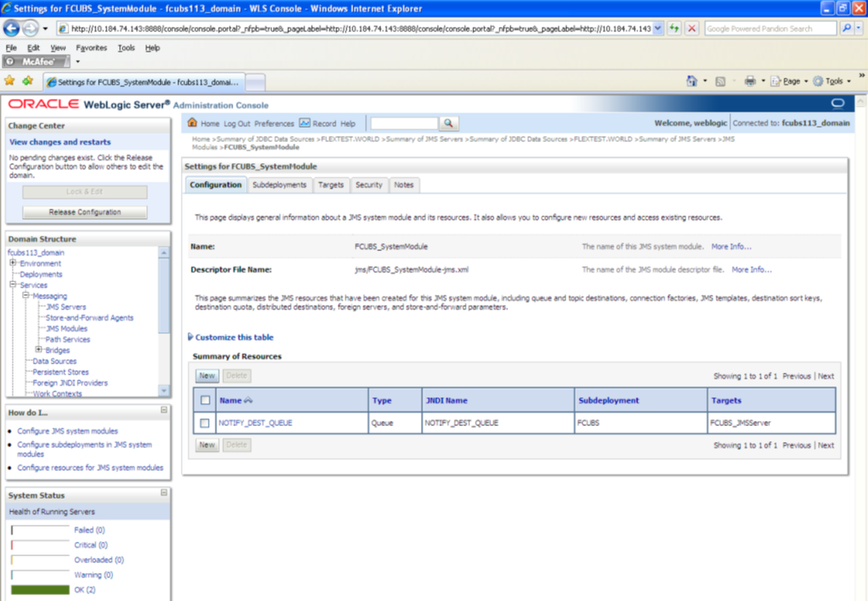Click the Domain Structure scroll down arrow
Image resolution: width=868 pixels, height=601 pixels.
click(x=164, y=391)
